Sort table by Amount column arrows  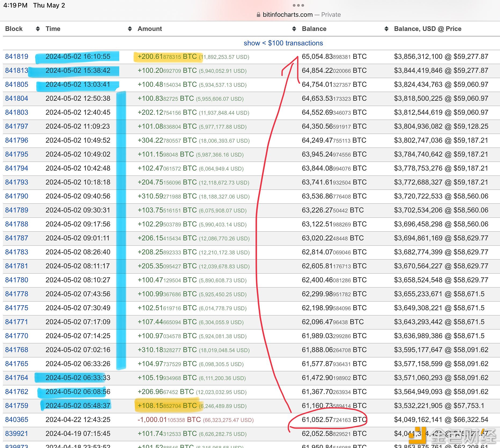pyautogui.click(x=294, y=29)
